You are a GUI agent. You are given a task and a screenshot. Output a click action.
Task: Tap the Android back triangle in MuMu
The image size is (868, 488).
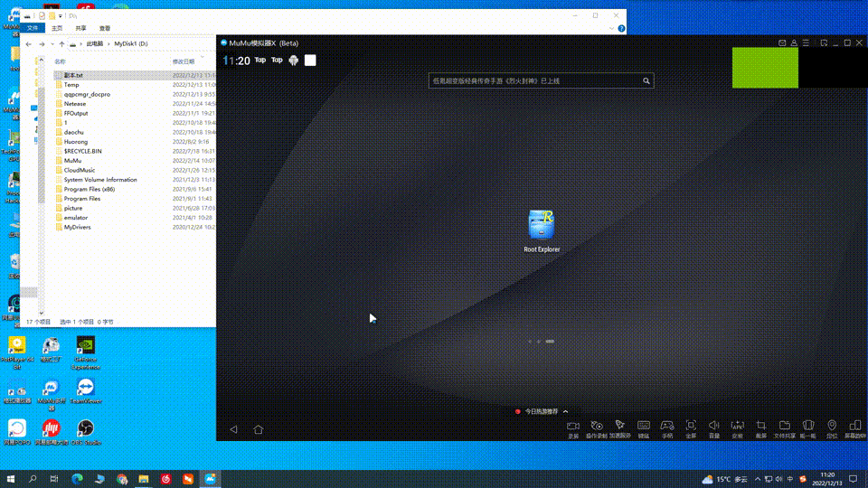coord(233,429)
